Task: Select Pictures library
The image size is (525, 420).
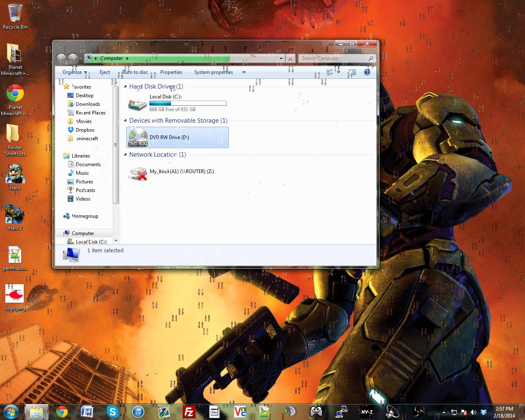Action: [x=84, y=182]
